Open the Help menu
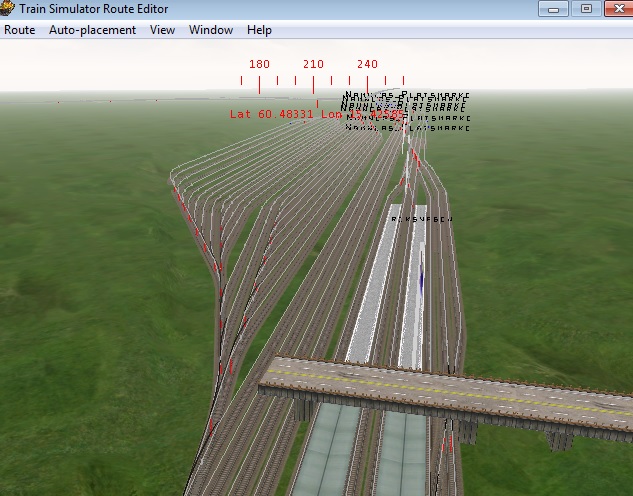Image resolution: width=633 pixels, height=496 pixels. pos(259,30)
